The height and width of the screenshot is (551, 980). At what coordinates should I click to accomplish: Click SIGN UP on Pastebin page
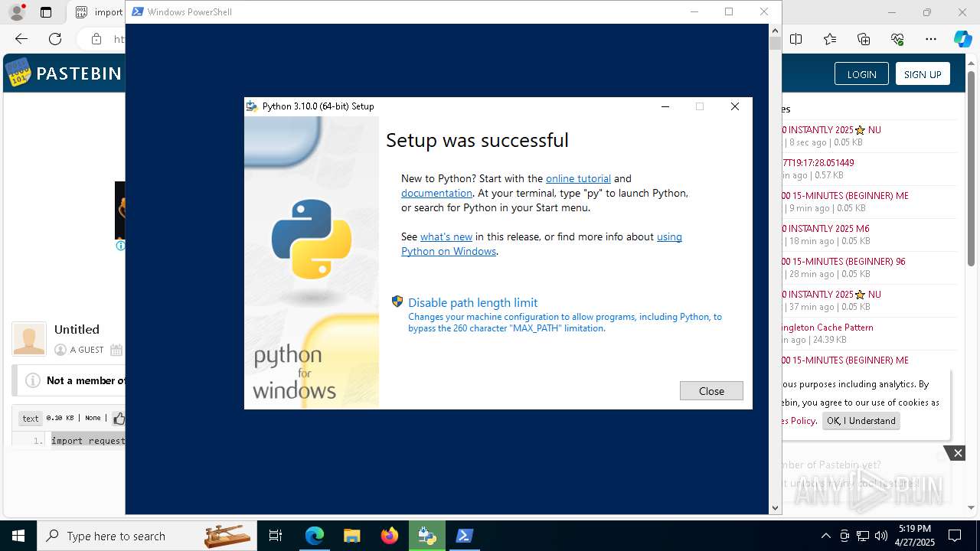[923, 74]
